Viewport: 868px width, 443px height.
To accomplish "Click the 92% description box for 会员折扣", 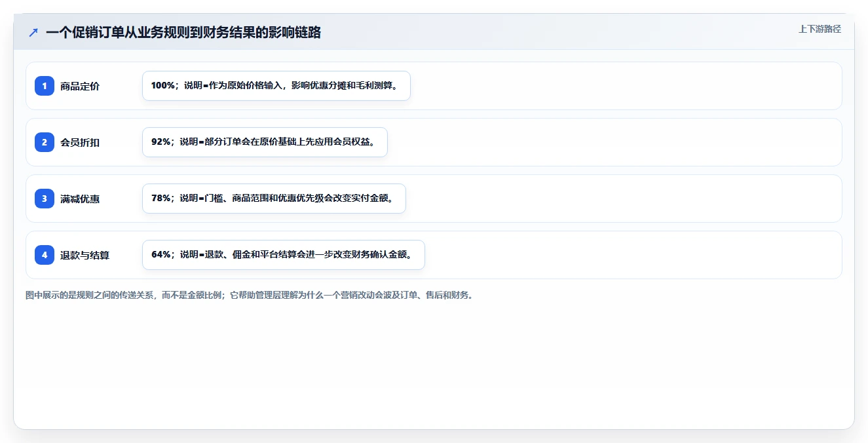I will [265, 142].
